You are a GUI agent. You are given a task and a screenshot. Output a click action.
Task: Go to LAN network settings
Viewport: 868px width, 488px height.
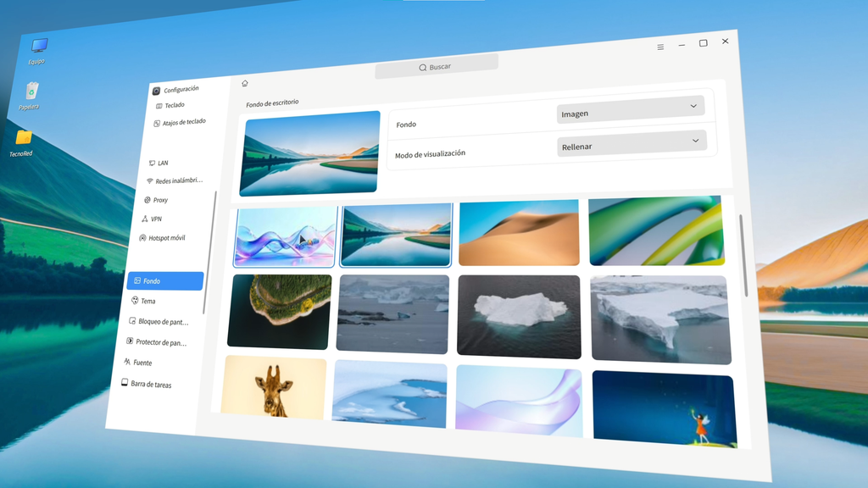click(x=159, y=163)
